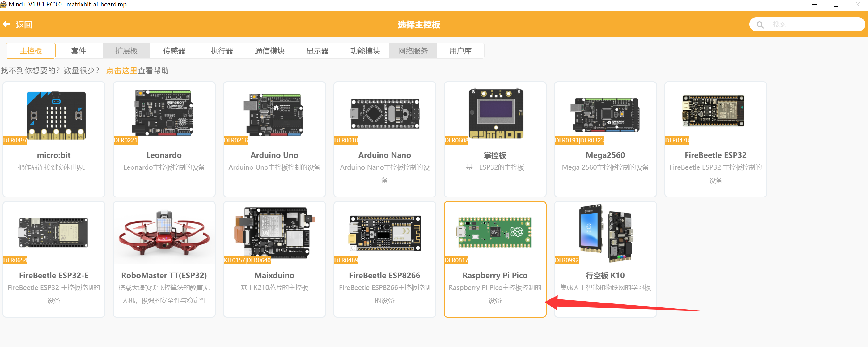This screenshot has width=868, height=347.
Task: Choose the Leonardo board picture
Action: (163, 113)
